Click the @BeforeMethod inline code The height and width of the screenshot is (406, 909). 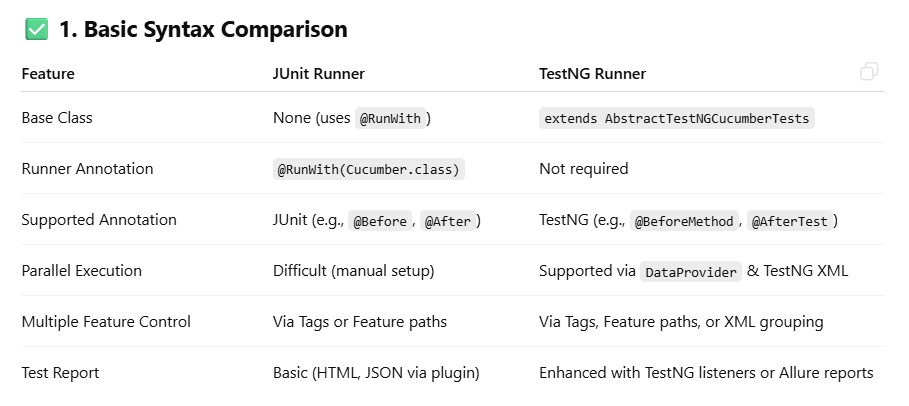coord(684,221)
